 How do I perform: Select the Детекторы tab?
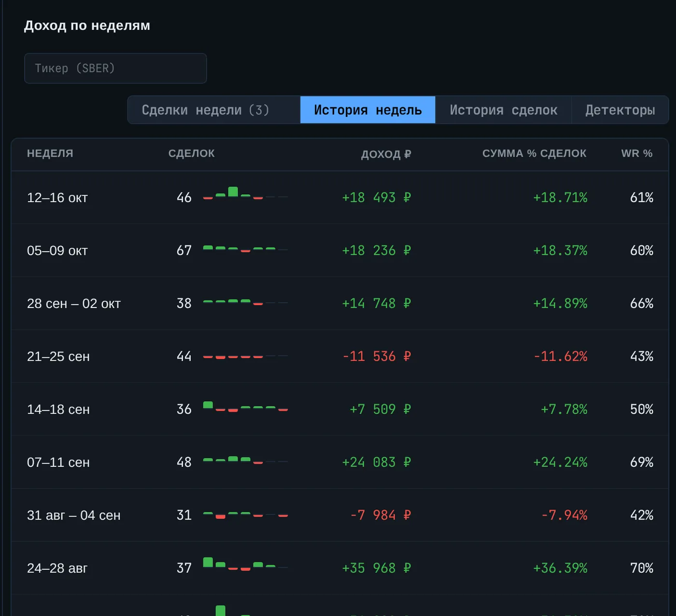(x=620, y=110)
